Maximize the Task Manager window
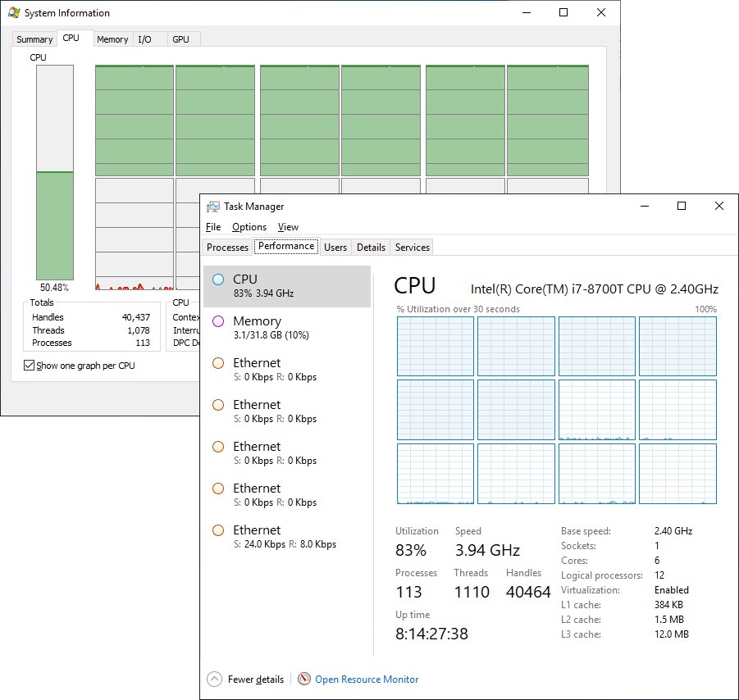Screen dimensions: 739x700 tap(682, 206)
